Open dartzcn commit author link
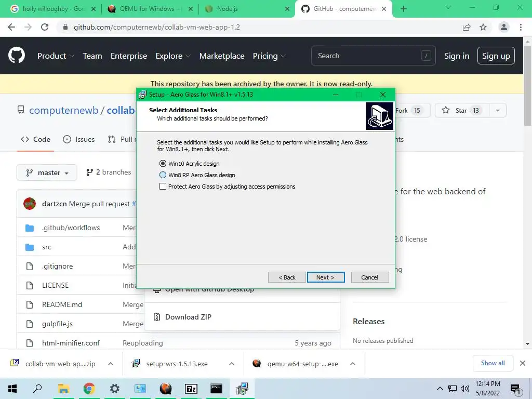532x399 pixels. coord(54,204)
